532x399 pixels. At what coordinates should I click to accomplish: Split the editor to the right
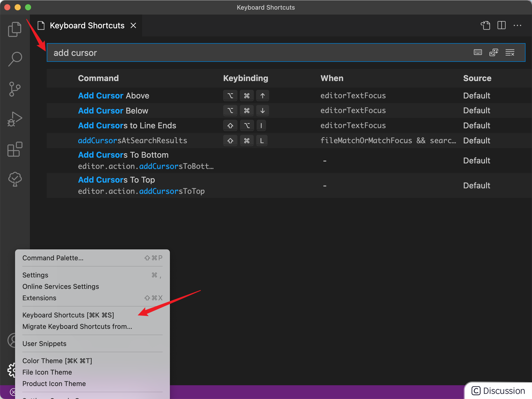coord(501,25)
